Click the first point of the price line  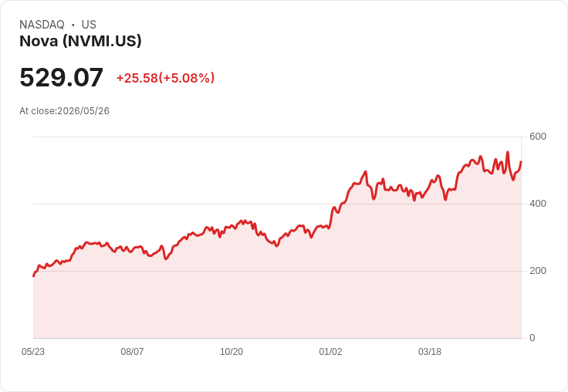pos(34,275)
